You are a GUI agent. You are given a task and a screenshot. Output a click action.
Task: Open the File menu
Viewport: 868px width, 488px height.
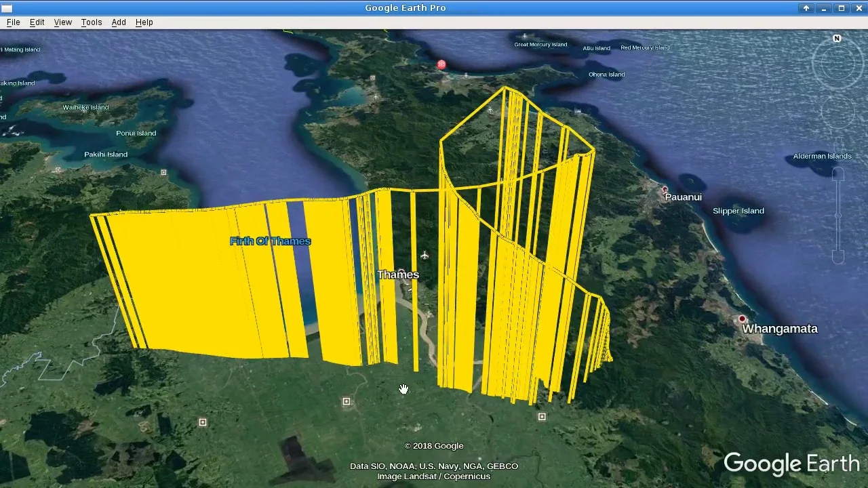pyautogui.click(x=13, y=22)
